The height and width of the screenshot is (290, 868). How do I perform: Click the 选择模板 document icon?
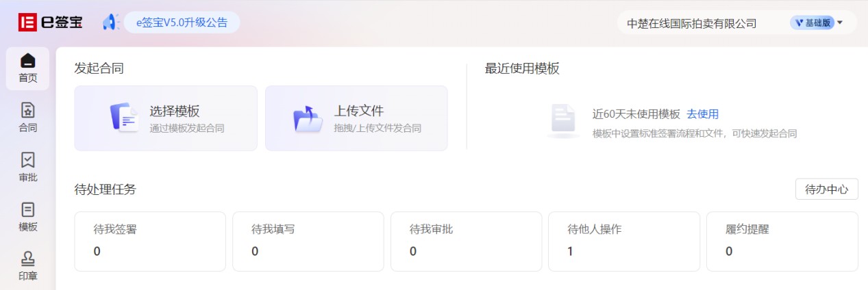click(124, 118)
